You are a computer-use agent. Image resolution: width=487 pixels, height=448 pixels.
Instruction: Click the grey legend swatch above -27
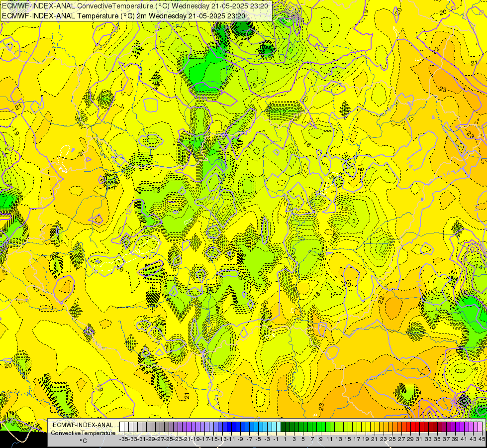tap(158, 427)
